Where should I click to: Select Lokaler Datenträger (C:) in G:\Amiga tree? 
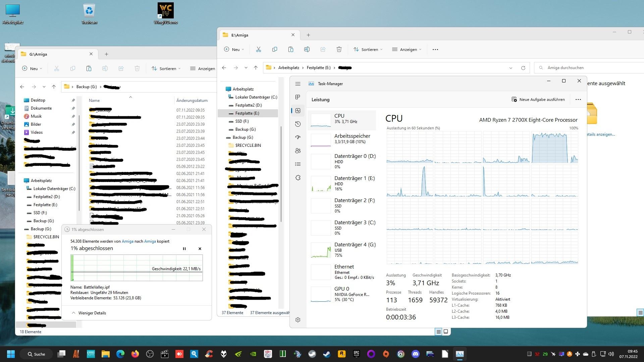click(54, 189)
